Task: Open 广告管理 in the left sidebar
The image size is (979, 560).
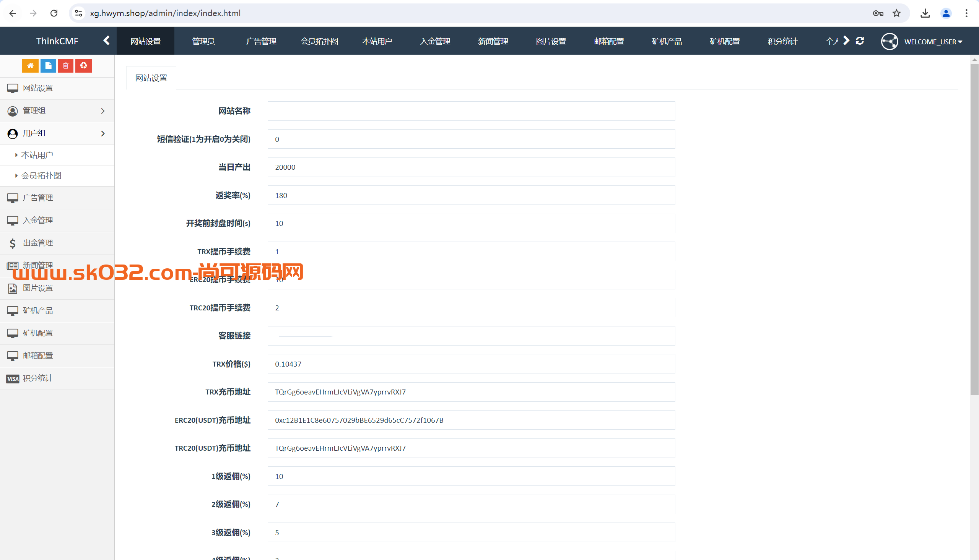Action: [57, 198]
